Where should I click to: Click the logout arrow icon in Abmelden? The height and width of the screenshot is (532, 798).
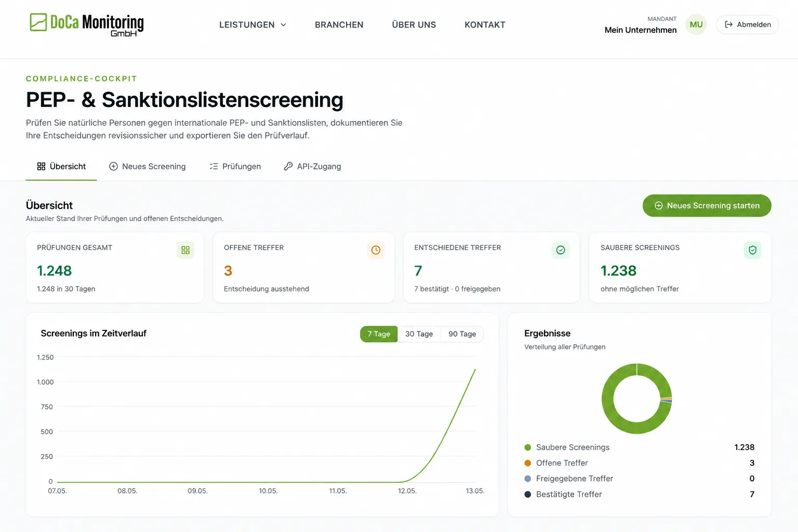[x=729, y=24]
